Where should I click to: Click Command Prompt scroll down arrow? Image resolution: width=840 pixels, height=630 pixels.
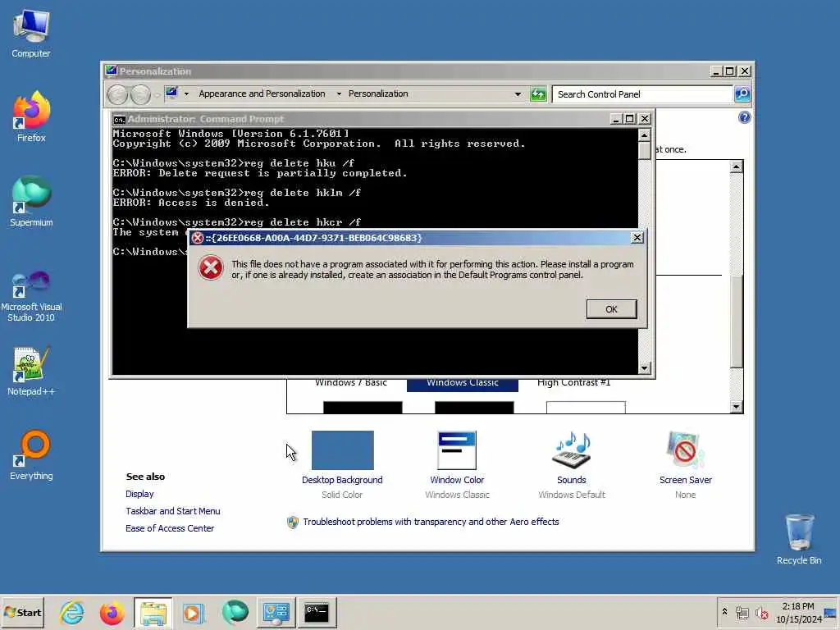coord(645,368)
